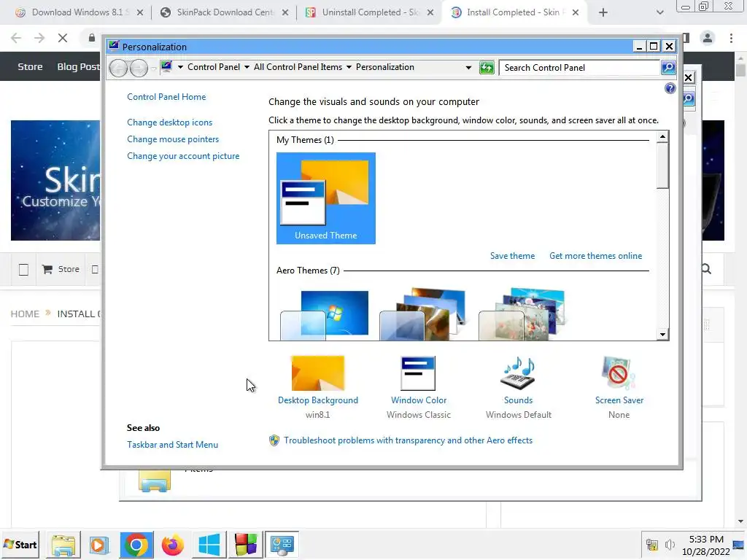The width and height of the screenshot is (747, 560).
Task: Open Taskbar and Start Menu link
Action: tap(172, 444)
